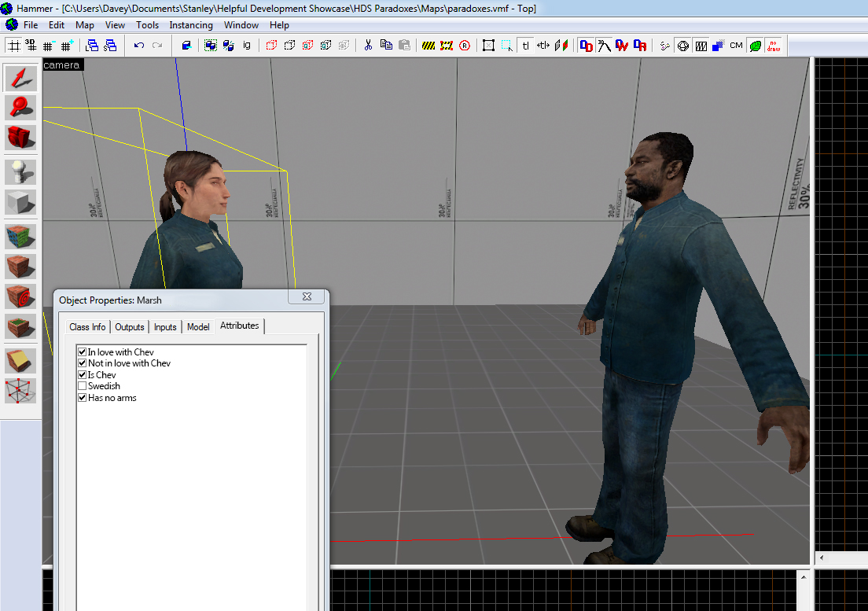Click the Displacement 'DD' toggle icon

coord(586,46)
